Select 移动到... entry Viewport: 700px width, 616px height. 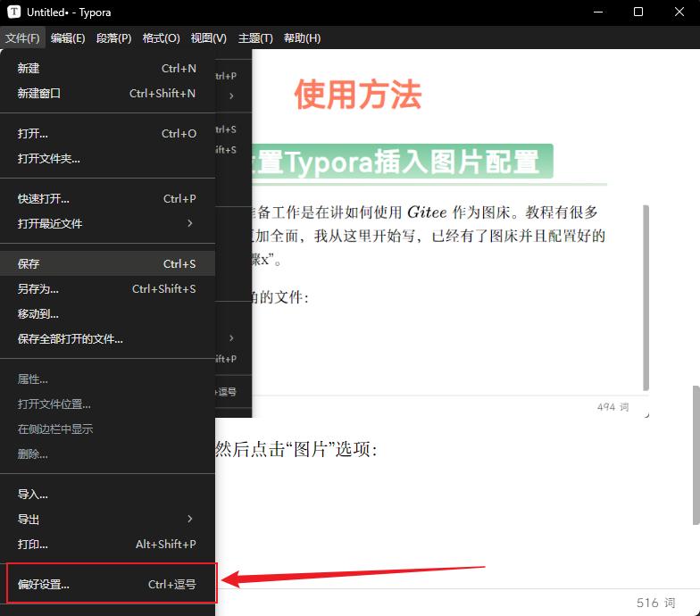point(107,314)
